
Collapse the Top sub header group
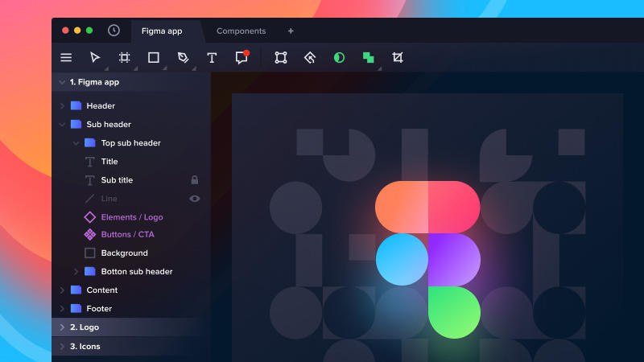(76, 143)
